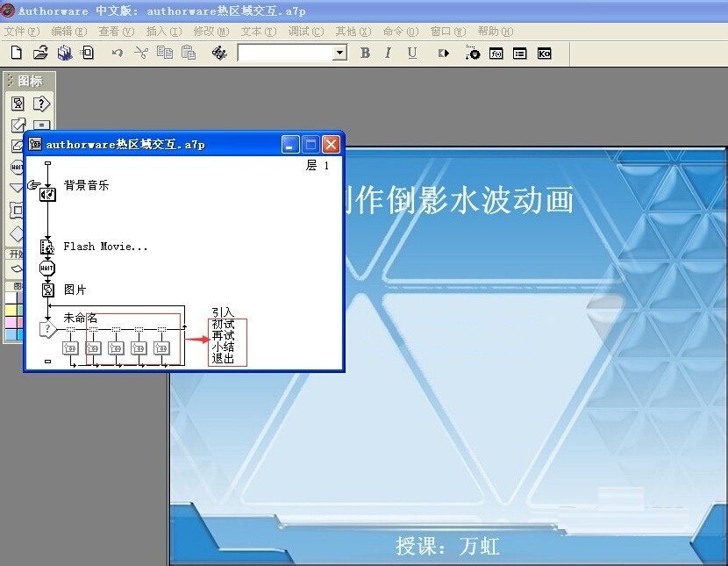Select the 图片 display icon on flowline
The image size is (728, 566).
(x=48, y=290)
